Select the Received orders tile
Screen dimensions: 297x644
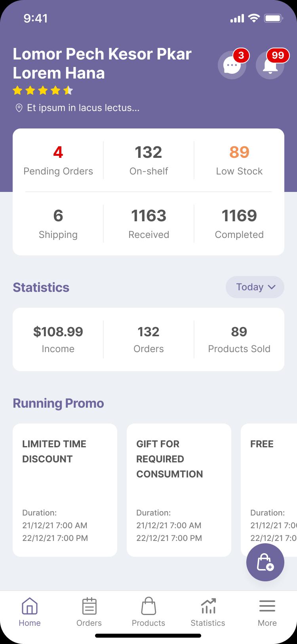(x=148, y=224)
